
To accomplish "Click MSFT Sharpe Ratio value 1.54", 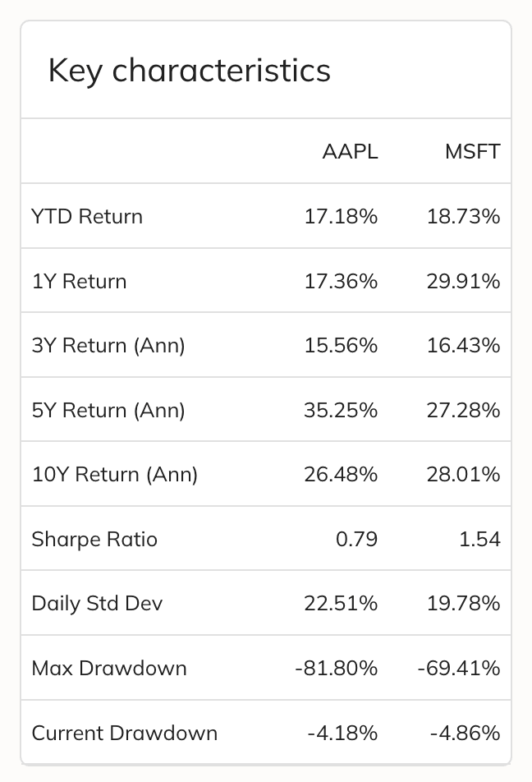I will click(479, 540).
